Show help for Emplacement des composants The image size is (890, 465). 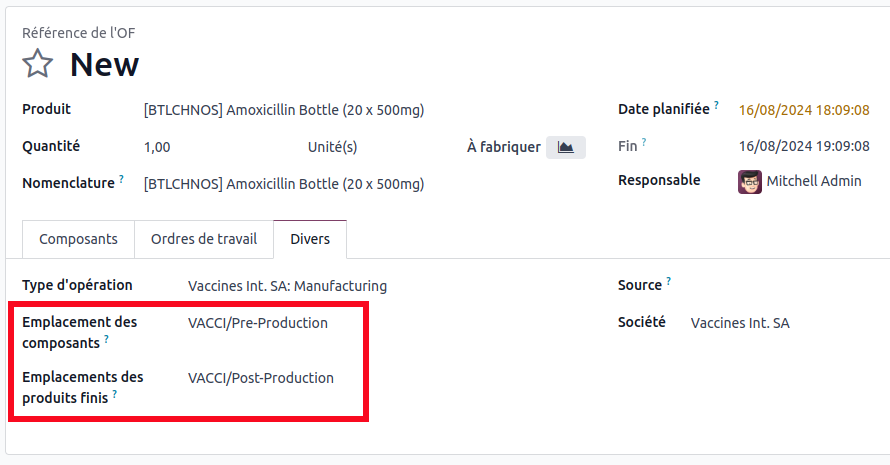coord(106,339)
